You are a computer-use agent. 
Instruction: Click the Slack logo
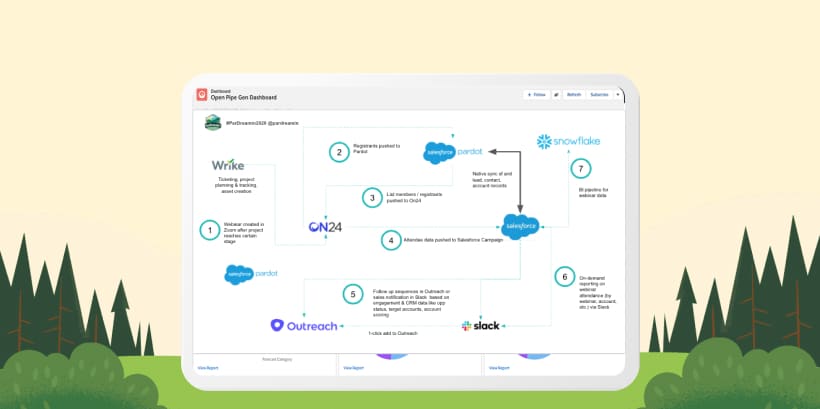point(481,326)
